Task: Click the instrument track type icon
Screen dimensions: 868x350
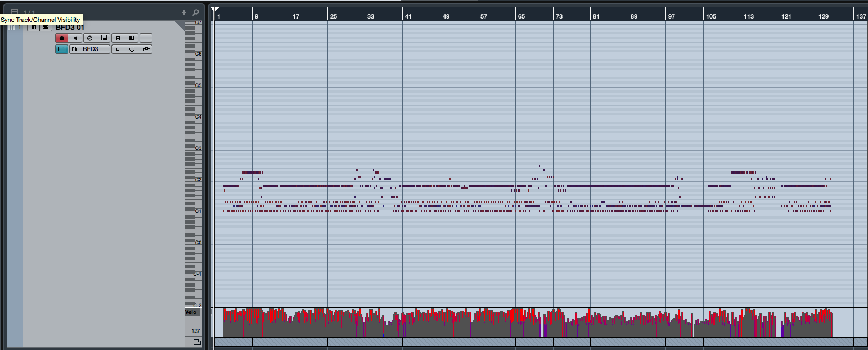Action: point(12,27)
